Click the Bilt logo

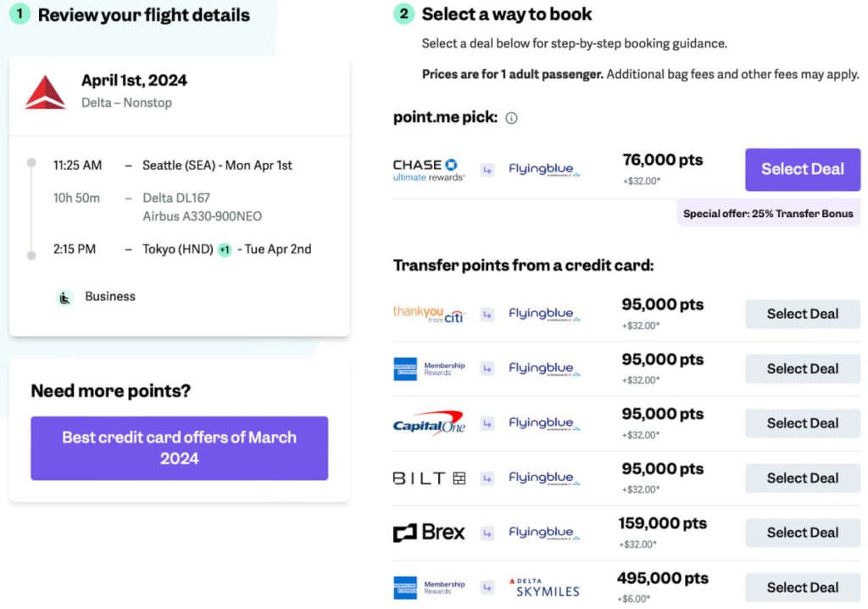pos(429,478)
